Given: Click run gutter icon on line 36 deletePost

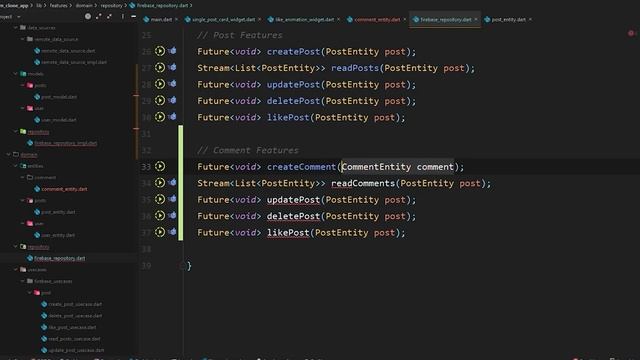Looking at the screenshot, I should tap(160, 216).
